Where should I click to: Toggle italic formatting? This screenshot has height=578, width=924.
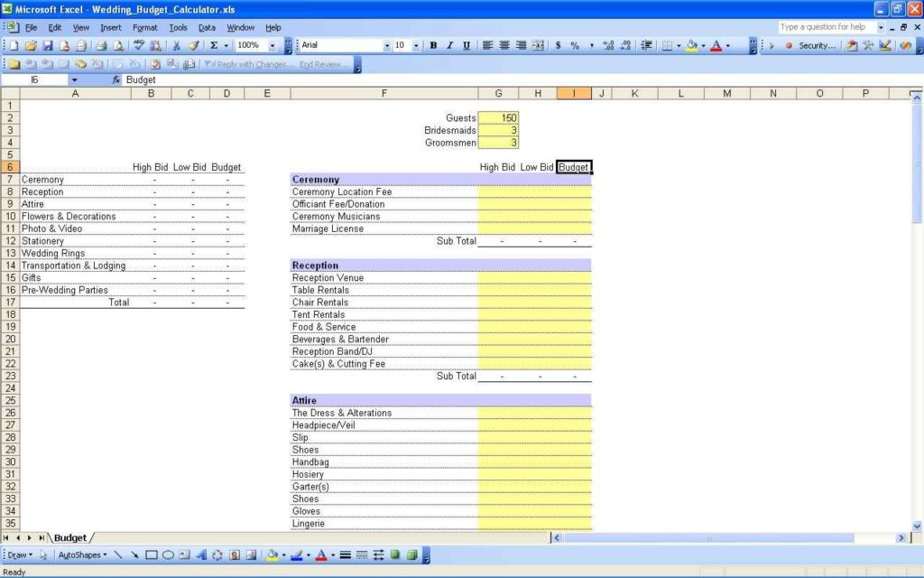pos(448,45)
